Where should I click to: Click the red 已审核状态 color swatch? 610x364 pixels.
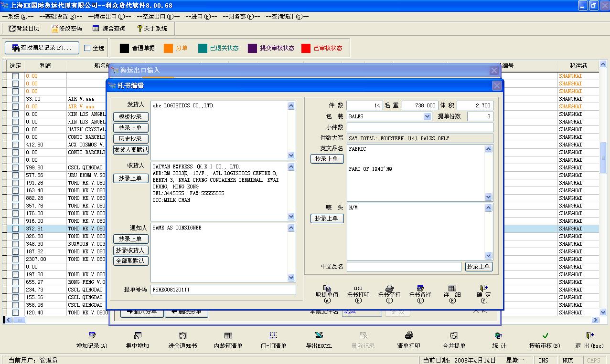(306, 48)
